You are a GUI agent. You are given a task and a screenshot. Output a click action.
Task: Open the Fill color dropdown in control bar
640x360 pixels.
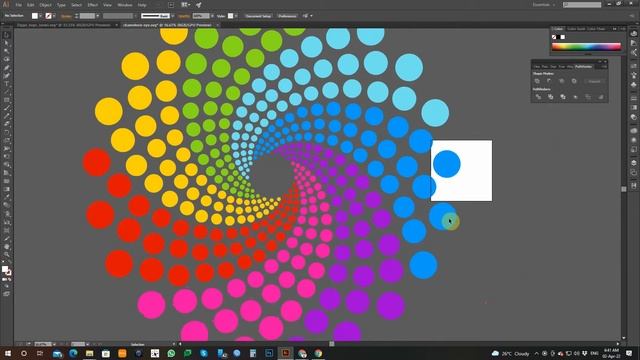tap(40, 16)
